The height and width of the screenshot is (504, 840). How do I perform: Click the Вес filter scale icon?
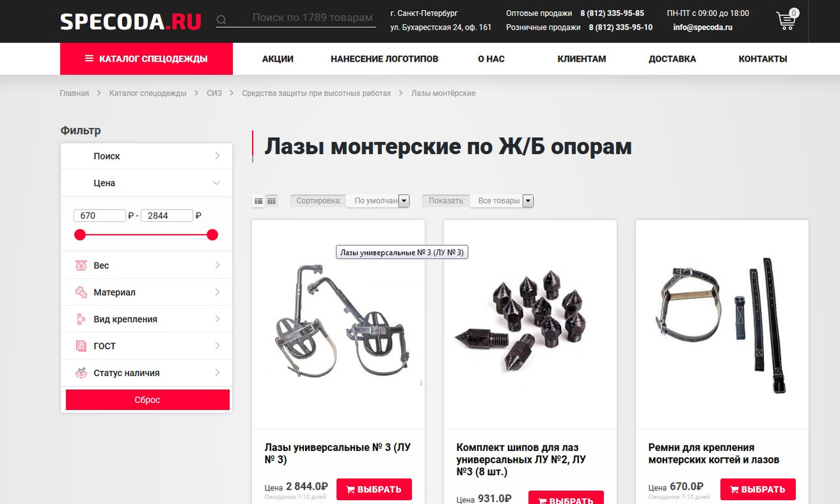(81, 266)
